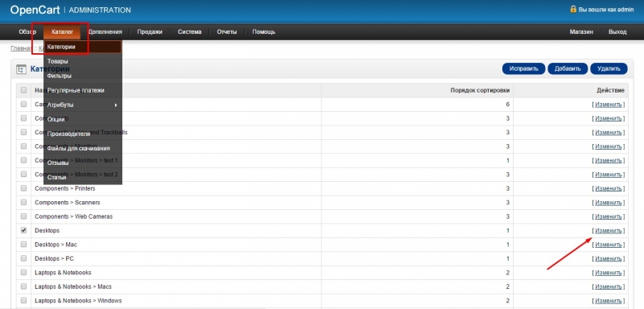This screenshot has height=309, width=644.
Task: Click the Исправить button
Action: 524,68
